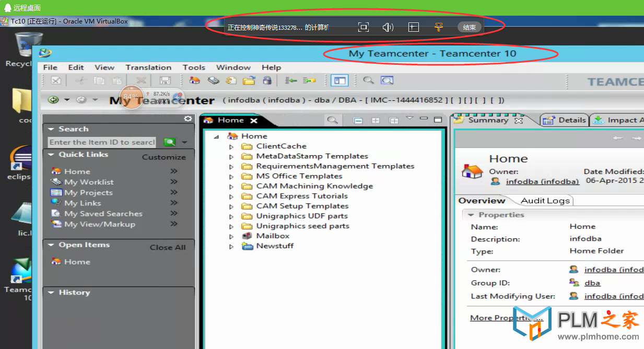Select the RequirementsManagement Templates folder
The height and width of the screenshot is (349, 644).
[x=335, y=166]
